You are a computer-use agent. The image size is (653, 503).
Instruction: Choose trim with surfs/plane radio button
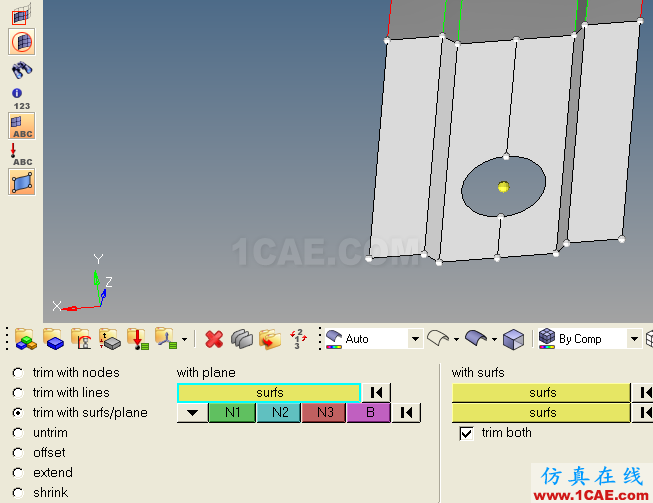pos(18,413)
